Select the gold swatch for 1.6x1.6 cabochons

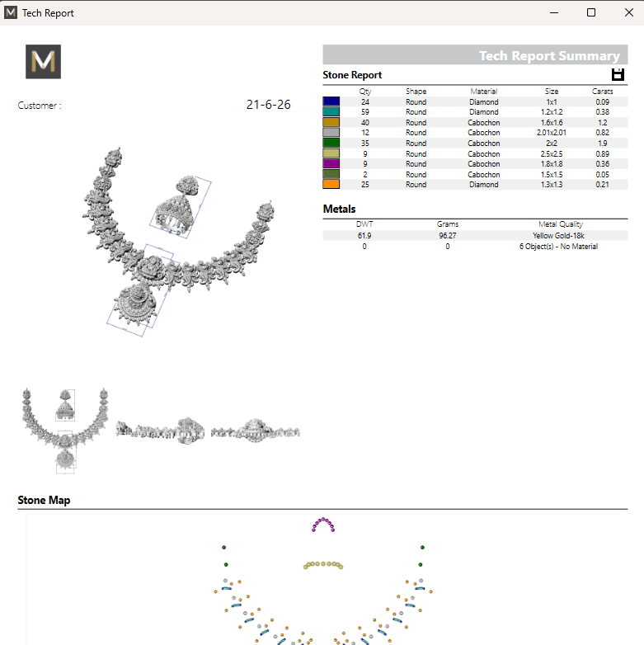(x=331, y=122)
